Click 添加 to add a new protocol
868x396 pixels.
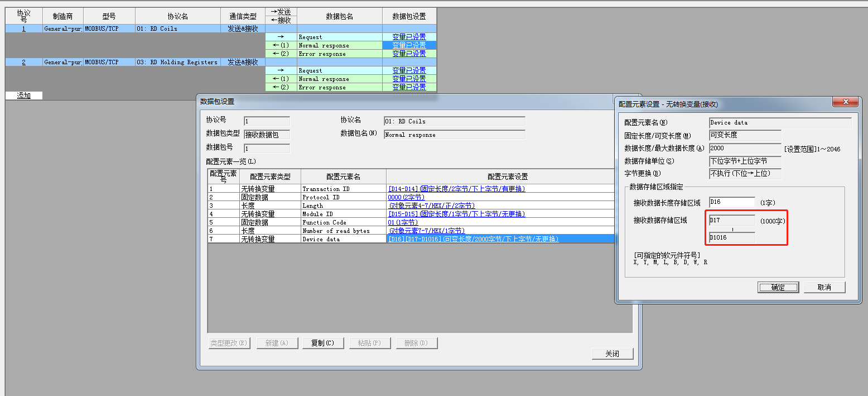(23, 96)
